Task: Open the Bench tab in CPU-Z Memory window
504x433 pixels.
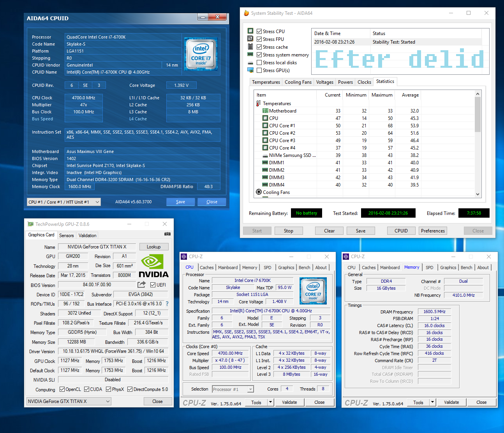Action: point(467,268)
